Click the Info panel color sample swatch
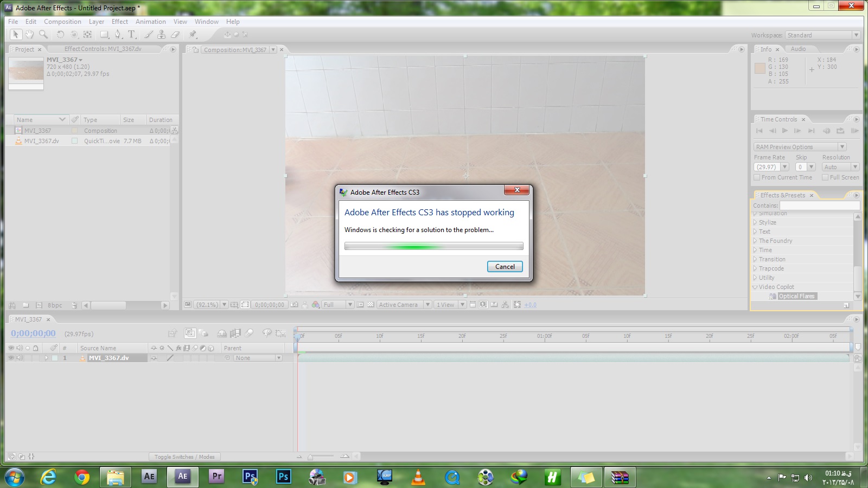Viewport: 868px width, 488px height. coord(760,68)
